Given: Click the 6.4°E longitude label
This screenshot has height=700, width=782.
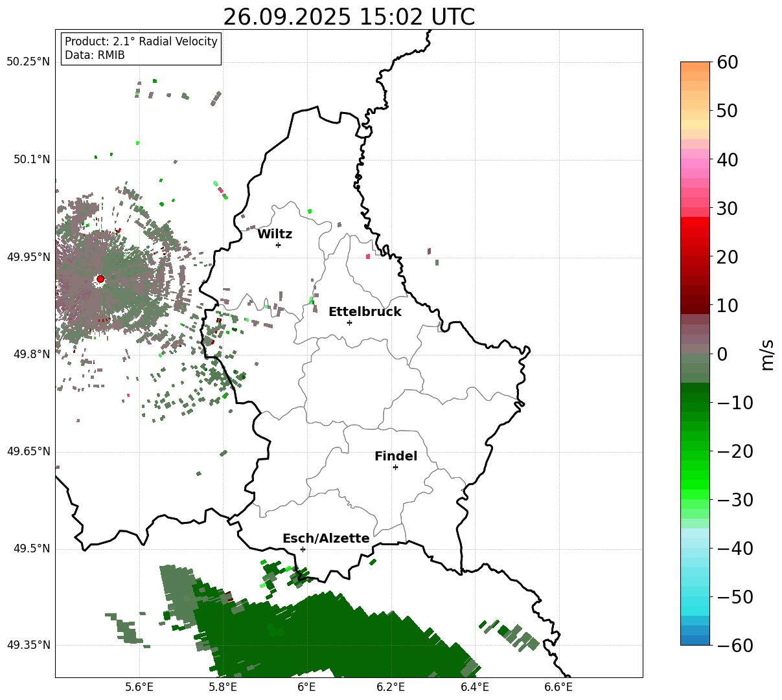Looking at the screenshot, I should [x=475, y=687].
